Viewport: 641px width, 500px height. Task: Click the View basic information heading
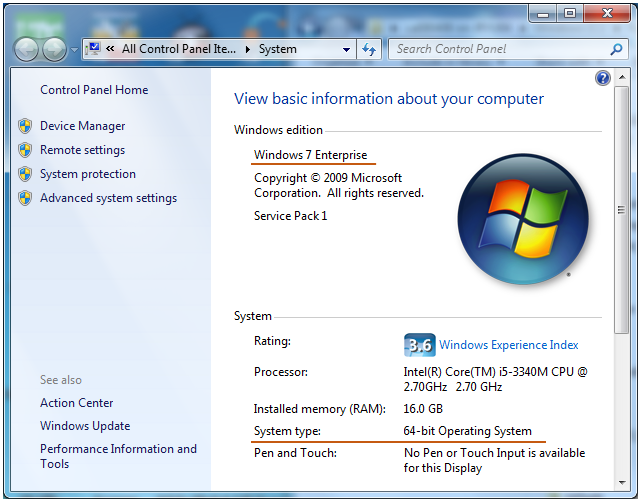(x=389, y=99)
